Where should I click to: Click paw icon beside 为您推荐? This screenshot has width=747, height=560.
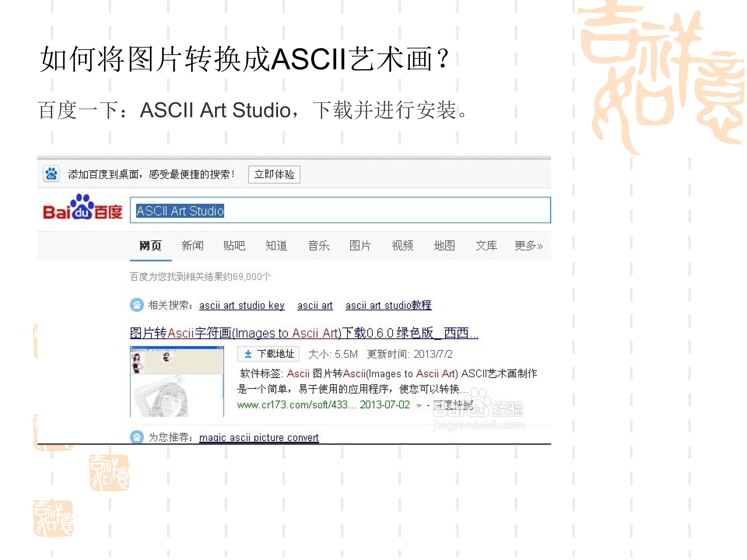point(137,437)
